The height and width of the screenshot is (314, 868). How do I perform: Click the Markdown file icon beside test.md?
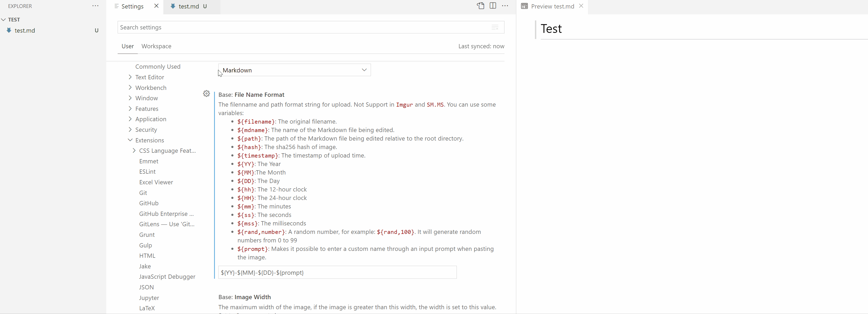(x=173, y=6)
